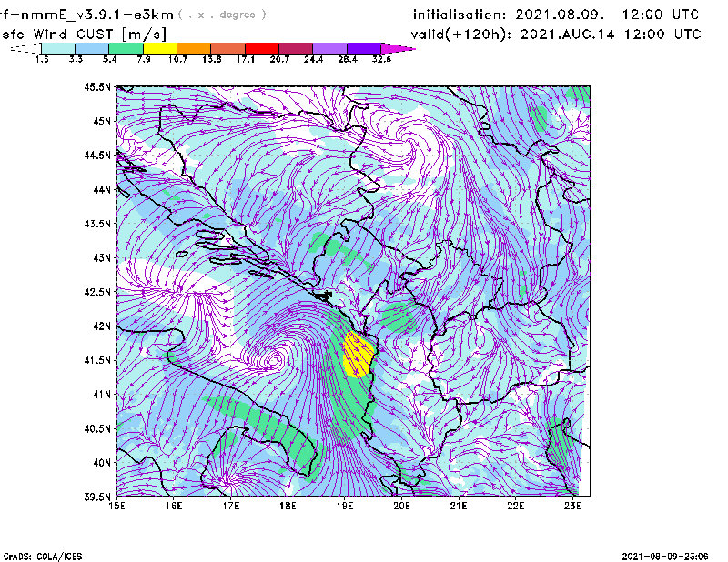
Task: Click the model name 'nmmE_v3.9.1-e3km' text
Action: (97, 15)
